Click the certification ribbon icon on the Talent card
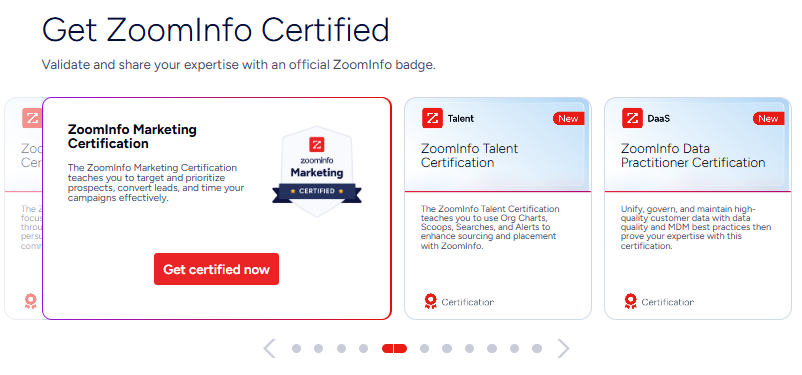This screenshot has height=375, width=802. [431, 301]
